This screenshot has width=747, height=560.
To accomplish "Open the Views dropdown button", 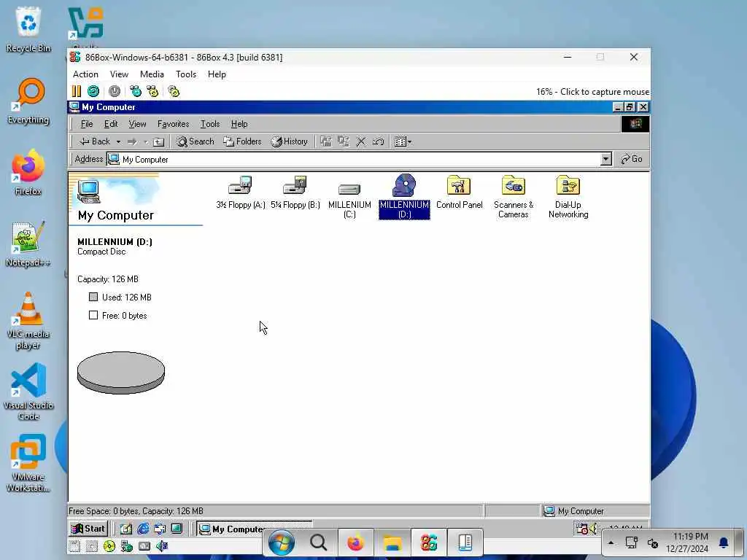I will (403, 141).
